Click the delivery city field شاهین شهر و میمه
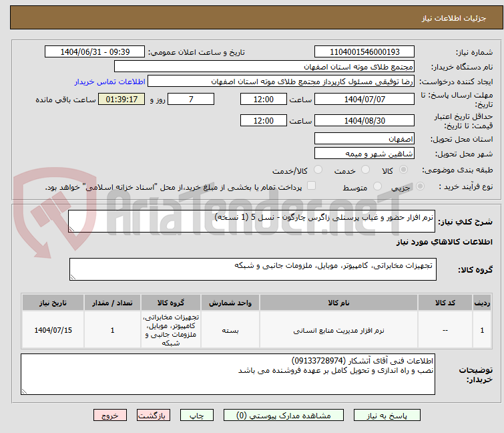This screenshot has height=433, width=504. click(364, 154)
